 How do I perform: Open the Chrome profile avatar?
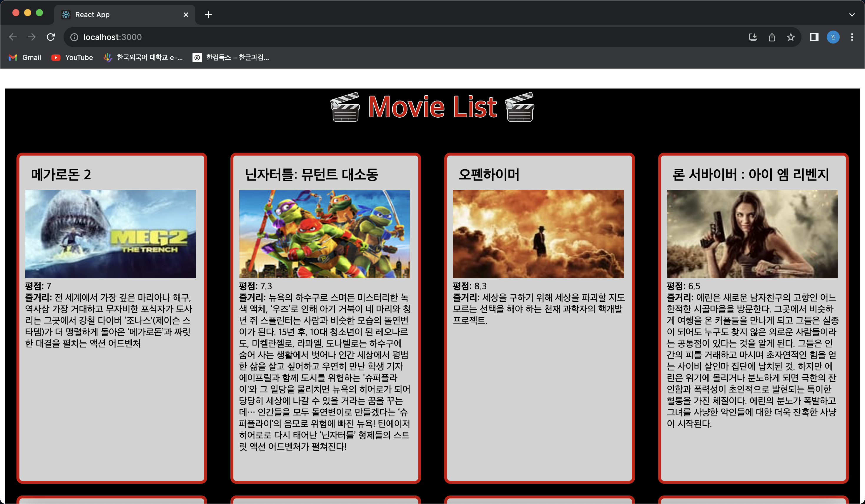pyautogui.click(x=833, y=37)
